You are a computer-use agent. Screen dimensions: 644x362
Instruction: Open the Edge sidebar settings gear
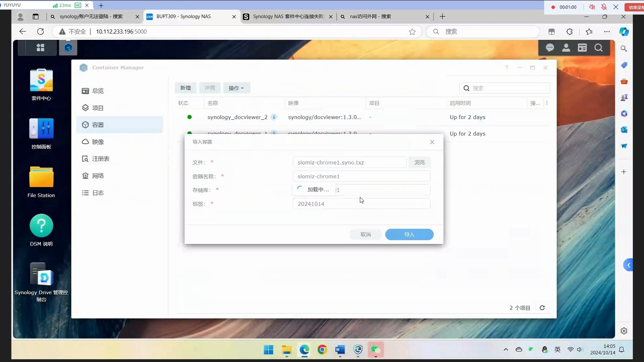(x=624, y=331)
